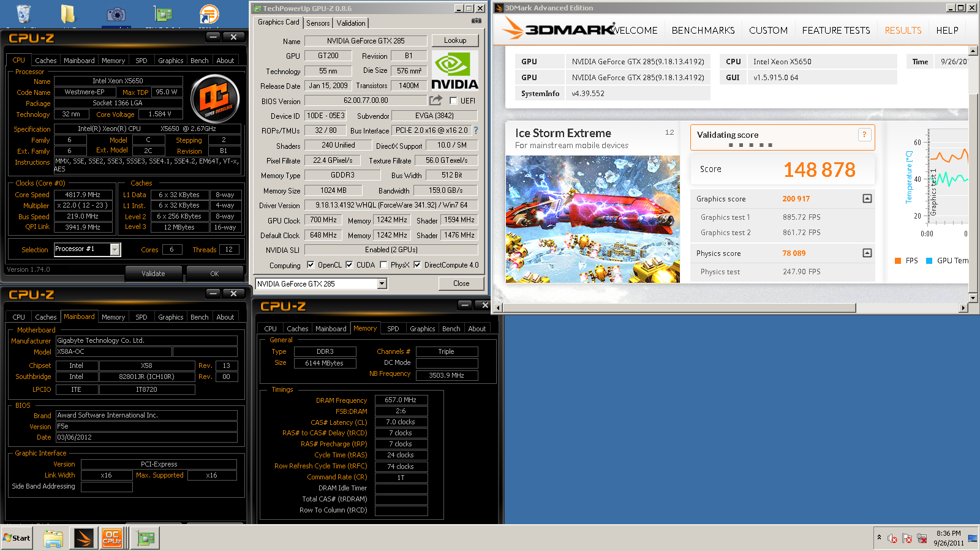The width and height of the screenshot is (980, 551).
Task: Open the folder icon on desktop
Action: 68,14
